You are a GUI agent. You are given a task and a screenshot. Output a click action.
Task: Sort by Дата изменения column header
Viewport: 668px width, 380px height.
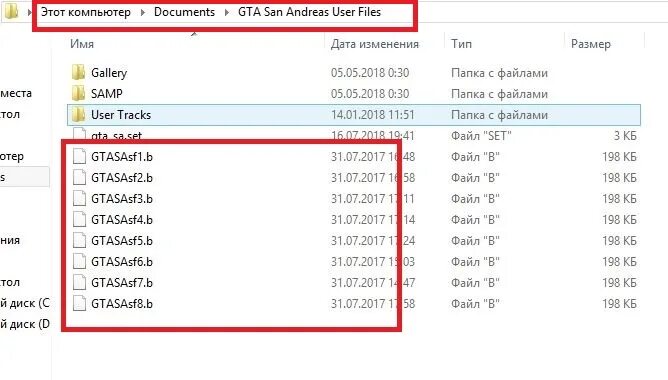click(x=375, y=44)
